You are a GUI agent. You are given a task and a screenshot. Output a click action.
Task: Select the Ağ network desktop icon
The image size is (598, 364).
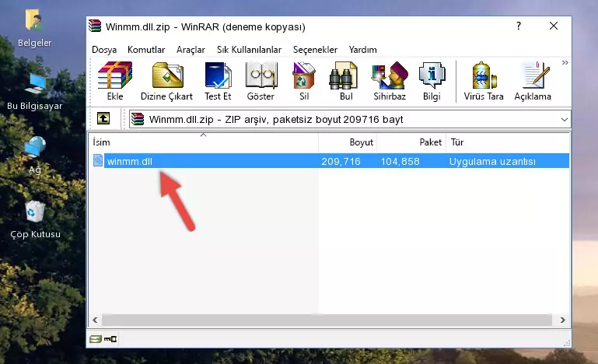coord(35,156)
